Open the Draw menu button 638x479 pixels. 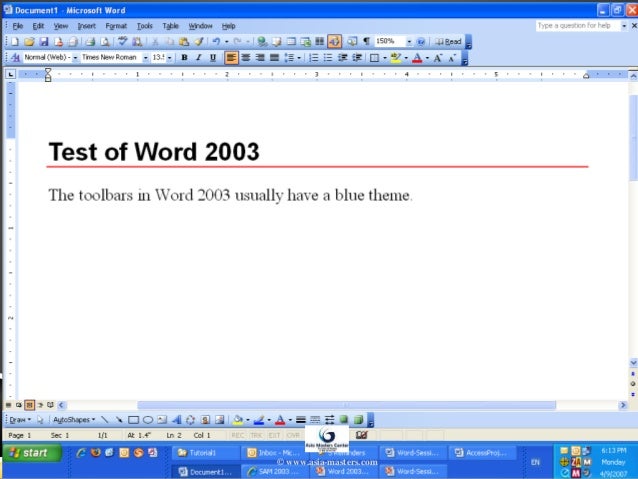(x=20, y=420)
